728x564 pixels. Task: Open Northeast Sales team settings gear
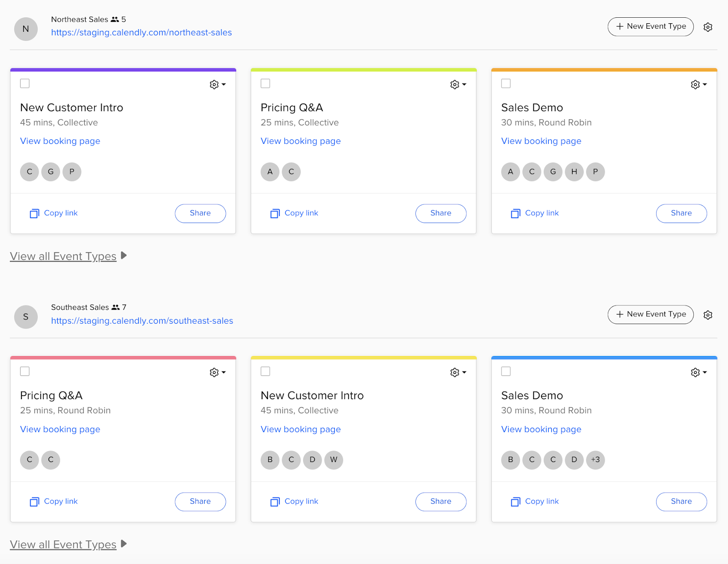point(708,27)
